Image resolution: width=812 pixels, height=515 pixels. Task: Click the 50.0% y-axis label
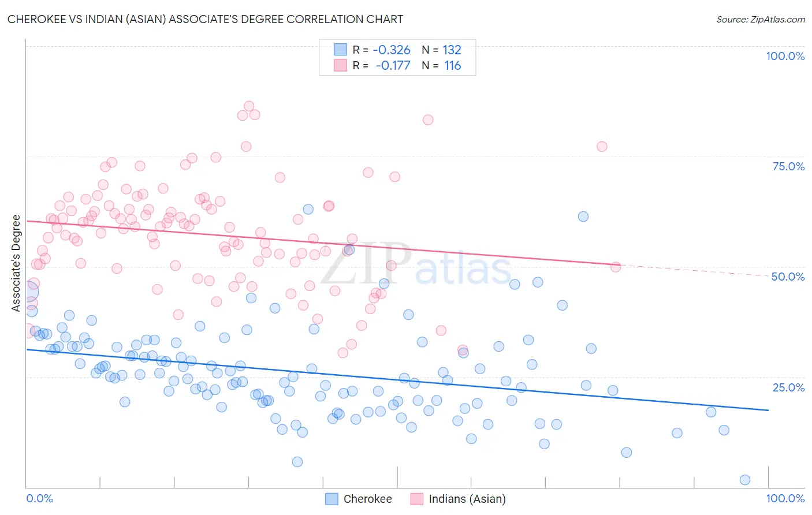(x=788, y=277)
